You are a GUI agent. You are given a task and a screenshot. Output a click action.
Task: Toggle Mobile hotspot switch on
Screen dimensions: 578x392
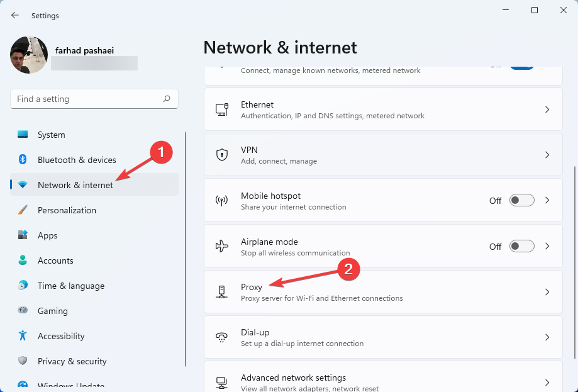(521, 200)
